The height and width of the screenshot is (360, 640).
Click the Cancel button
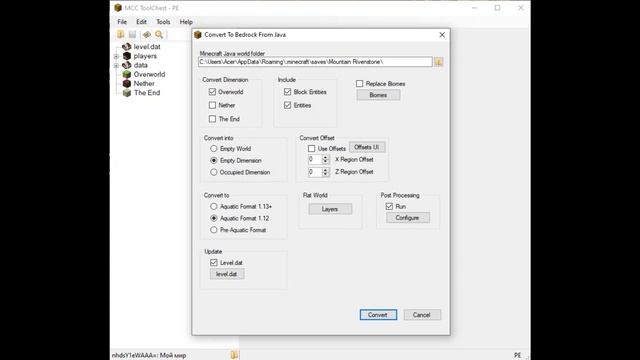coord(422,315)
